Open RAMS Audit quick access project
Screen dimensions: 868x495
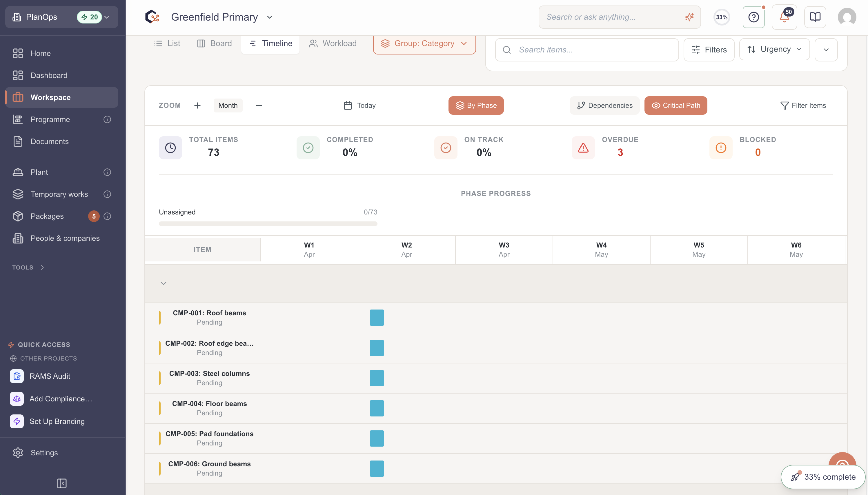pyautogui.click(x=61, y=376)
